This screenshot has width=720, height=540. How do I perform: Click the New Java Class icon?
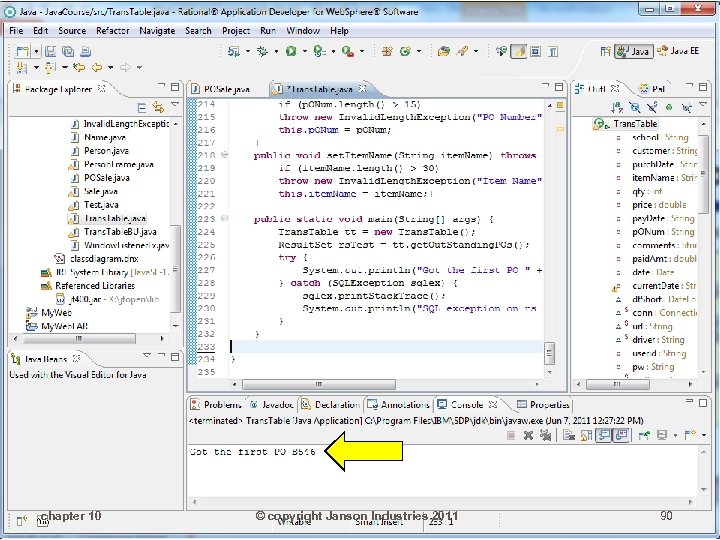point(405,51)
